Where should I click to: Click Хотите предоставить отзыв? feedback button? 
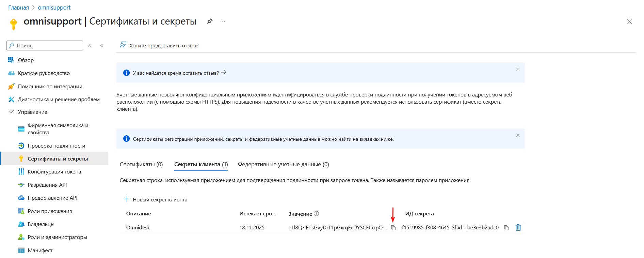click(159, 45)
